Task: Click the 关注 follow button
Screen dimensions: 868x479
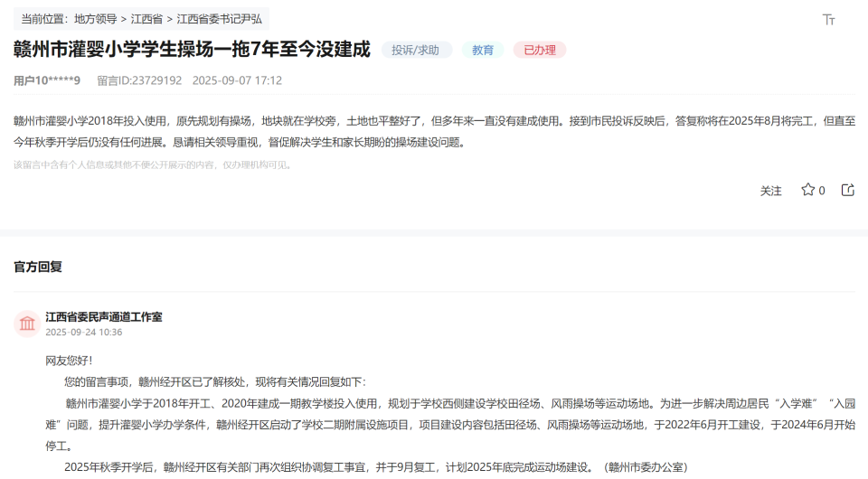Action: point(770,191)
